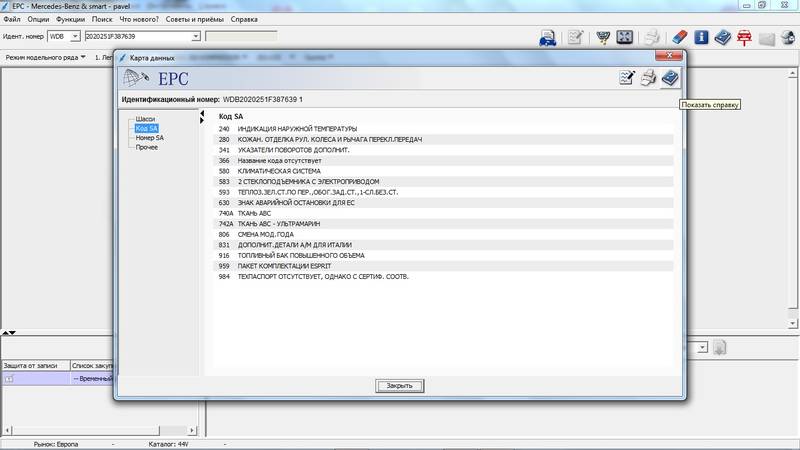Click the Список закупок column header
The image size is (800, 450).
(x=92, y=365)
